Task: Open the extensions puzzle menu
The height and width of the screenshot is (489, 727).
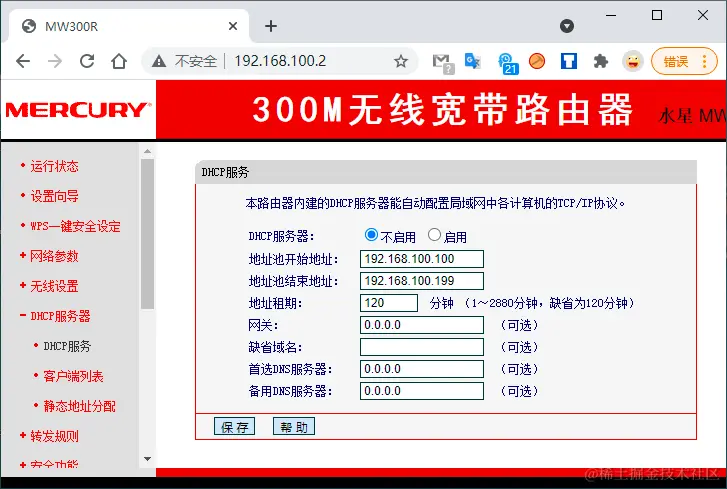Action: [600, 61]
